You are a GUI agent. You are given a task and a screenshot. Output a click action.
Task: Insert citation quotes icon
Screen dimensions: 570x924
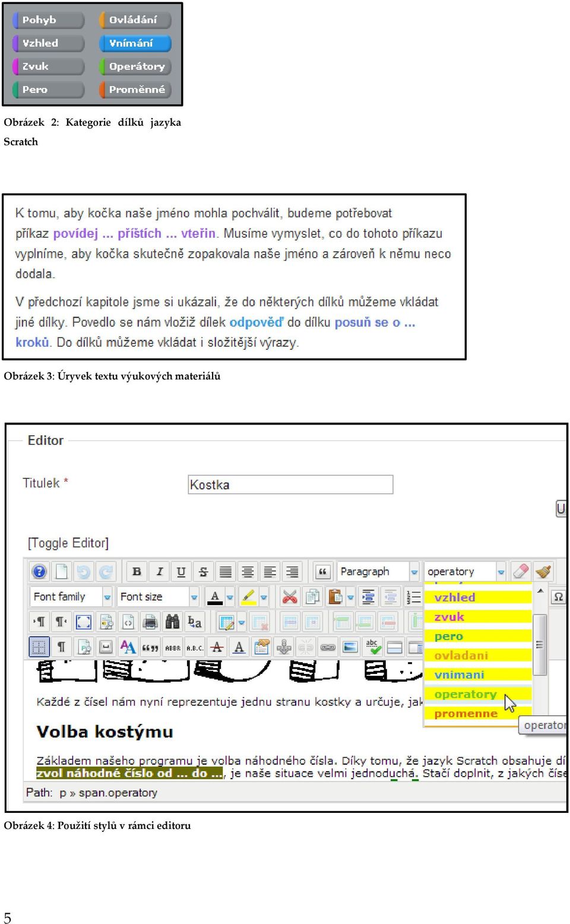pos(150,647)
